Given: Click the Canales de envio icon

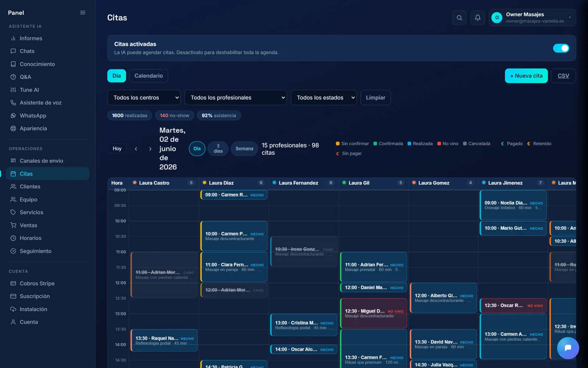Looking at the screenshot, I should coord(13,161).
